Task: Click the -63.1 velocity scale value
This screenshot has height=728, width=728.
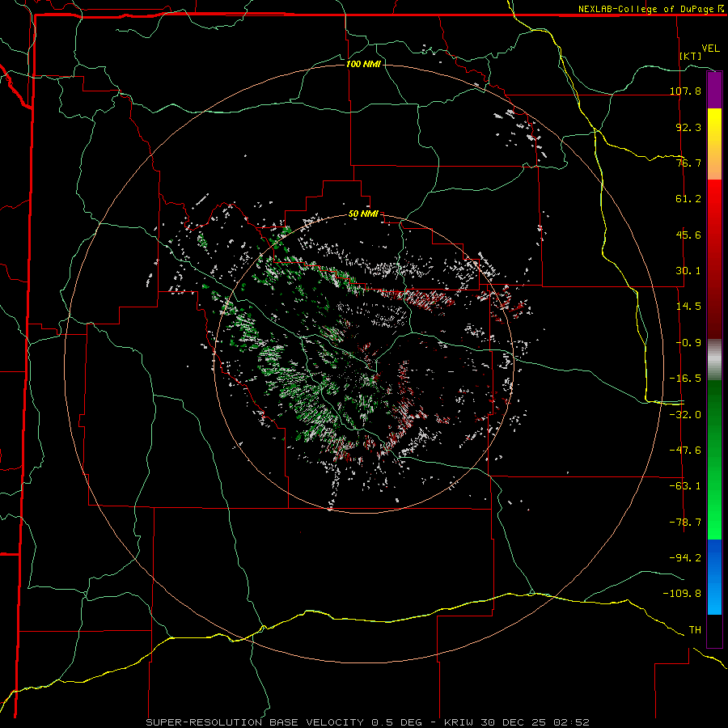Action: pyautogui.click(x=686, y=486)
